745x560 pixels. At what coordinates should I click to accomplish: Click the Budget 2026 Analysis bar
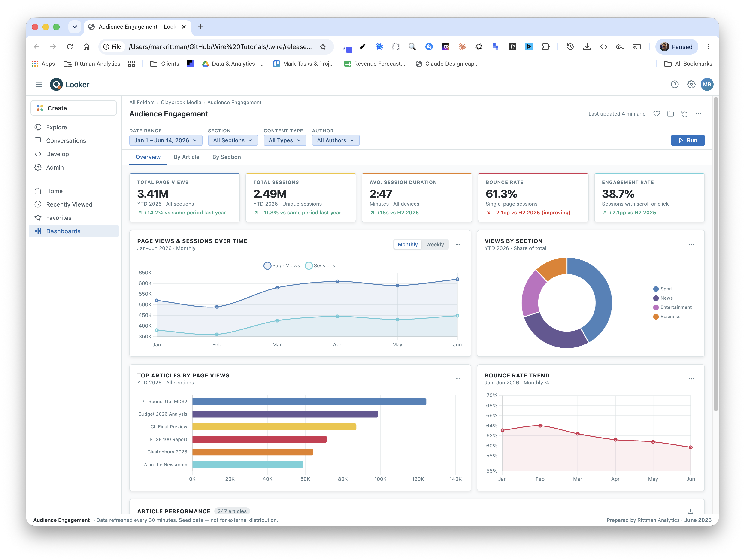click(285, 414)
